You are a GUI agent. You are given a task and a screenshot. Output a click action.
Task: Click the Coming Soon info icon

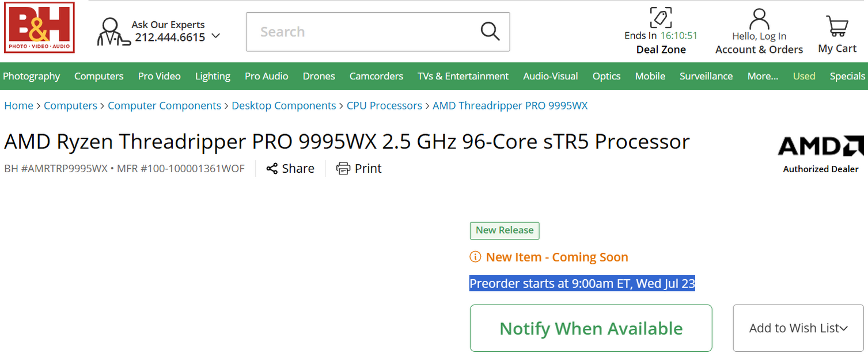tap(475, 257)
